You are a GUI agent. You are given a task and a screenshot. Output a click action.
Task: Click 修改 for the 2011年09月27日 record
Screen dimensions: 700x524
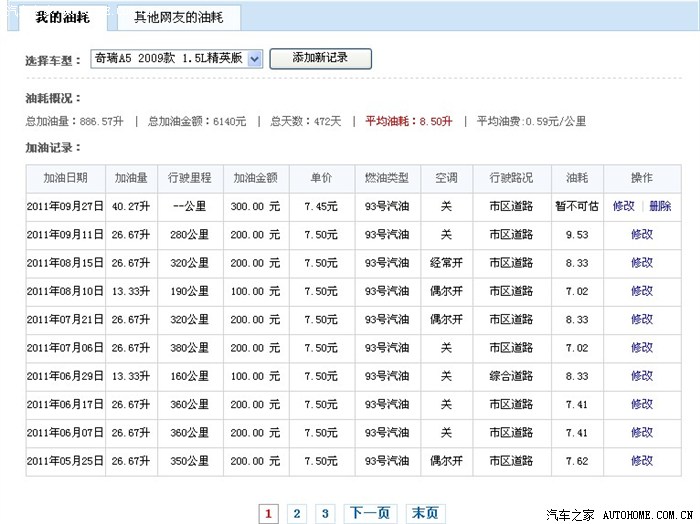[623, 206]
